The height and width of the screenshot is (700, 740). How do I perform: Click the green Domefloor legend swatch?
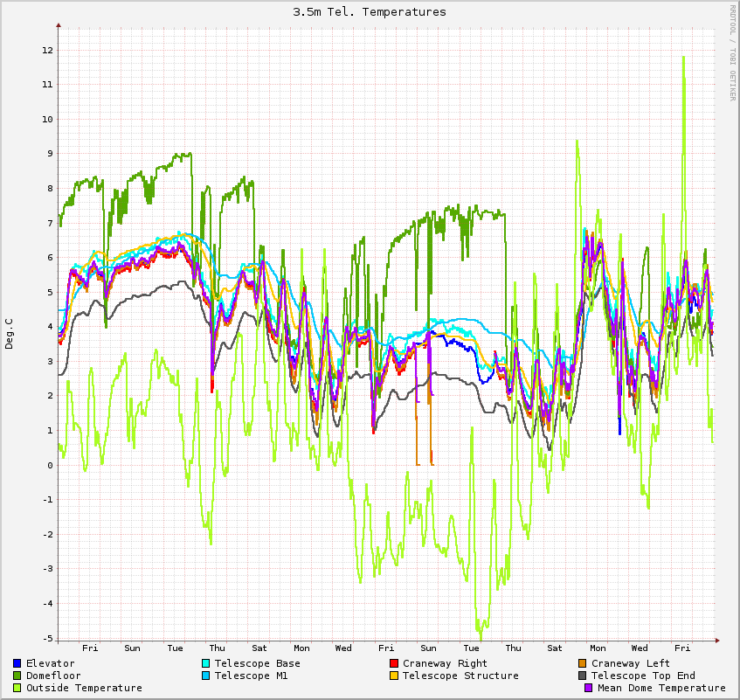[x=17, y=676]
